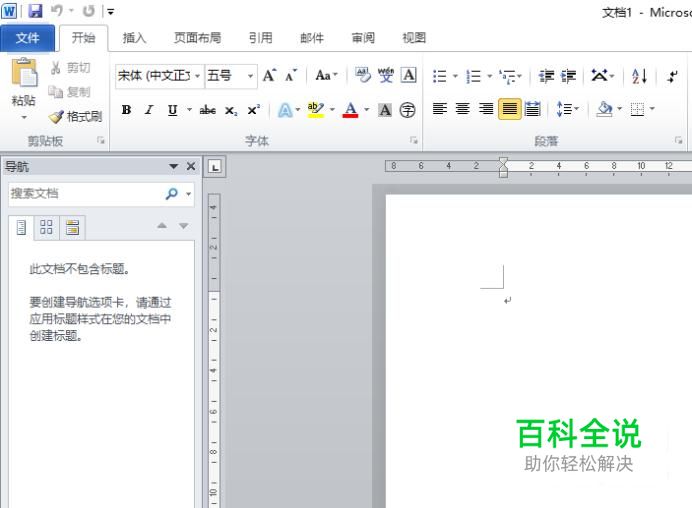This screenshot has width=692, height=508.
Task: Close the 导航 navigation pane
Action: pyautogui.click(x=191, y=166)
